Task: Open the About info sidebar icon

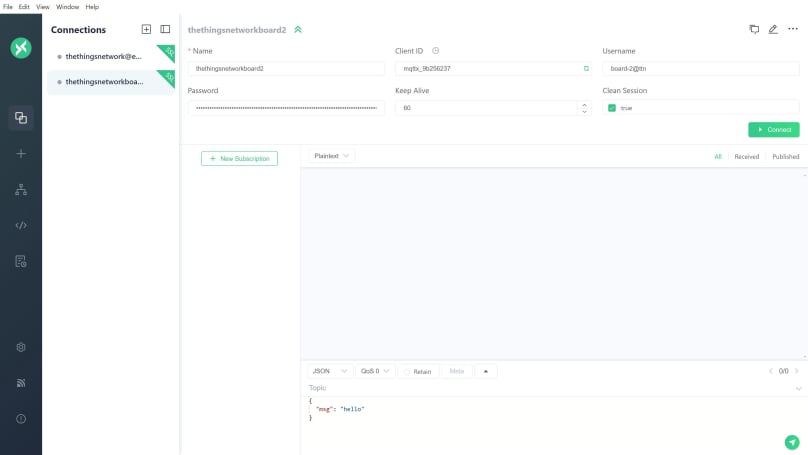Action: (x=21, y=419)
